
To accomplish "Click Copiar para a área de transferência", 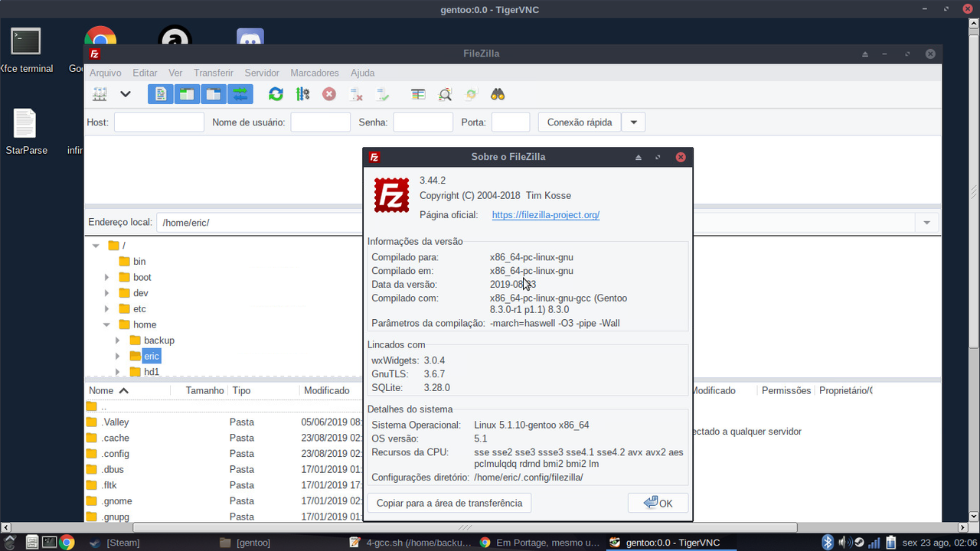I will click(449, 503).
